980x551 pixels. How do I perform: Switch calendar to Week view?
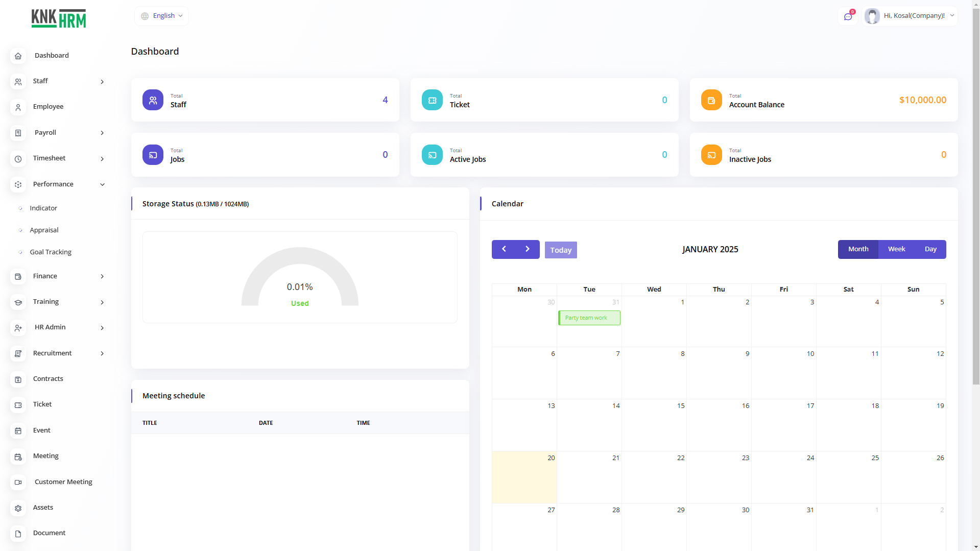tap(896, 249)
